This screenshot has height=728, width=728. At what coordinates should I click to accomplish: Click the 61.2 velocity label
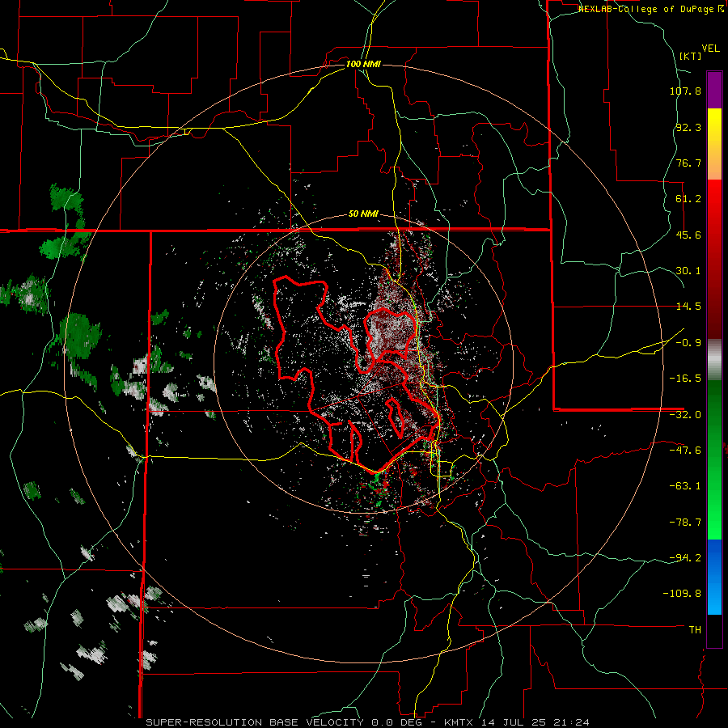[688, 199]
